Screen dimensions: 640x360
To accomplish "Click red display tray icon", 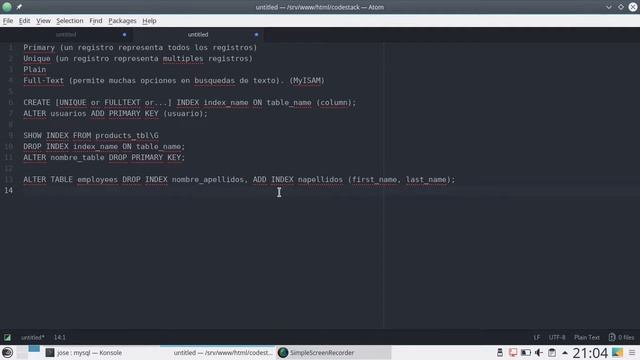I will tap(513, 353).
